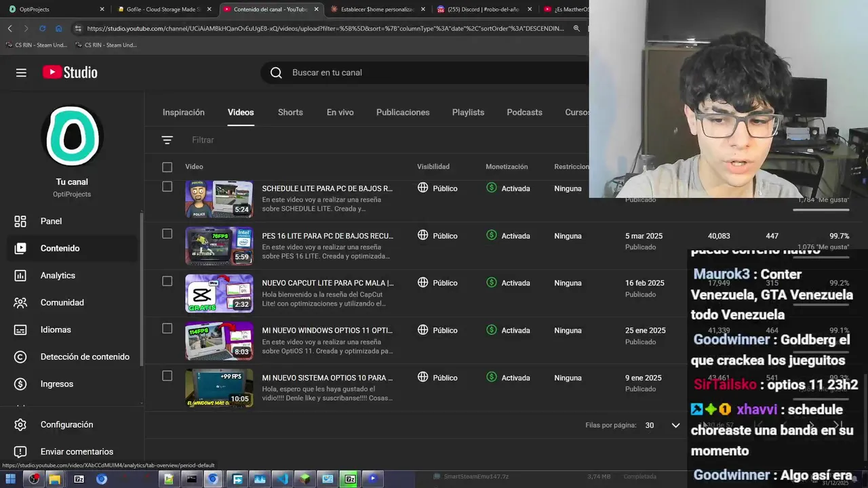Open the En vivo tab
Viewport: 868px width, 488px height.
coord(340,113)
